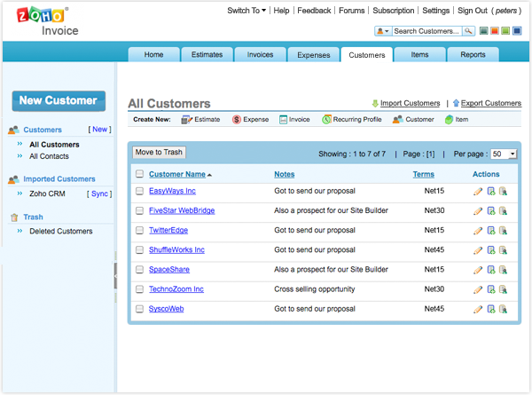Click the New Customer button
The image size is (532, 395).
click(x=59, y=101)
